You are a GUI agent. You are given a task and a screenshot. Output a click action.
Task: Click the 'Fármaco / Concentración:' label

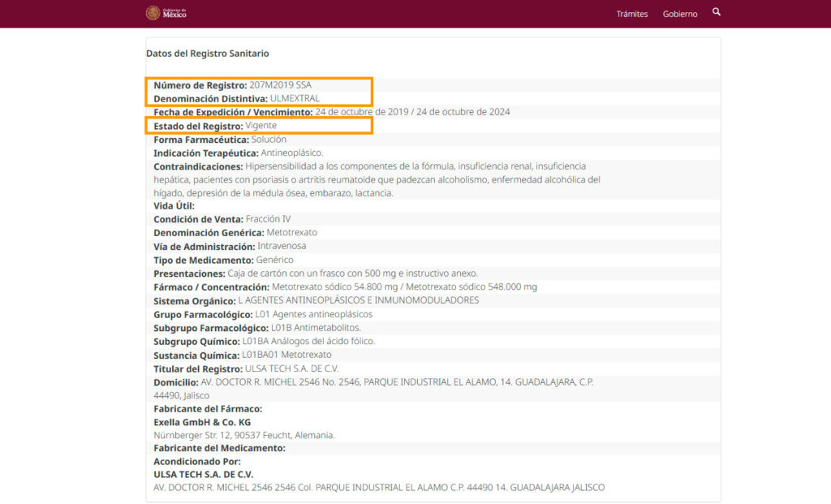(212, 286)
